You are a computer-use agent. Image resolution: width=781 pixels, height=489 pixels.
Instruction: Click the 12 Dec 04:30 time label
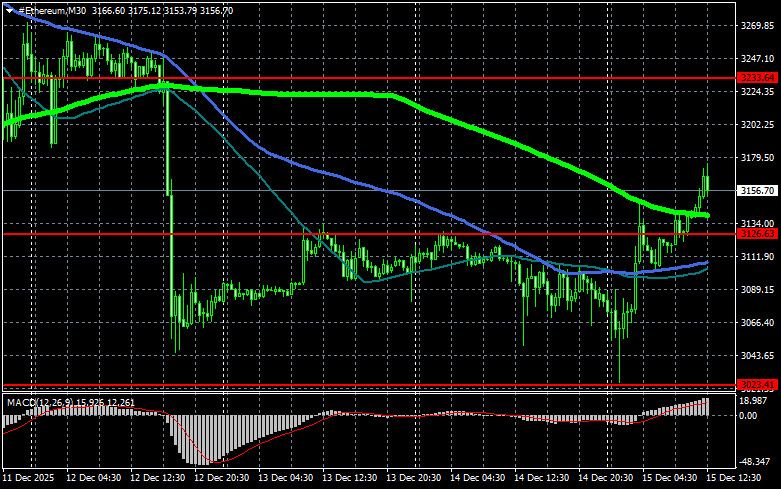pos(93,478)
